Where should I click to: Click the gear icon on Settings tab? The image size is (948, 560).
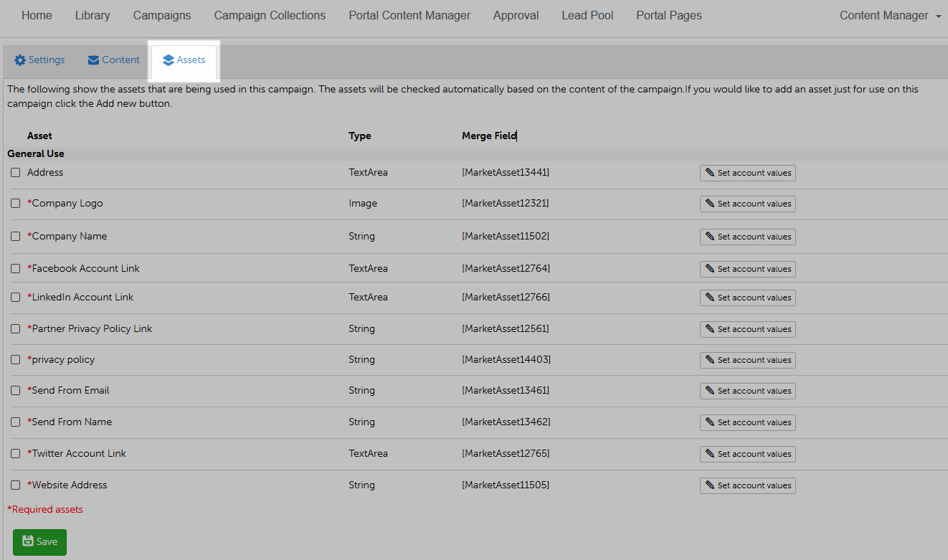20,60
